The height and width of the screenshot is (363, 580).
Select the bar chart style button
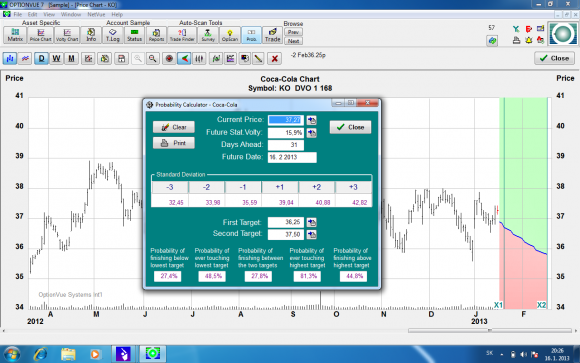(10, 58)
